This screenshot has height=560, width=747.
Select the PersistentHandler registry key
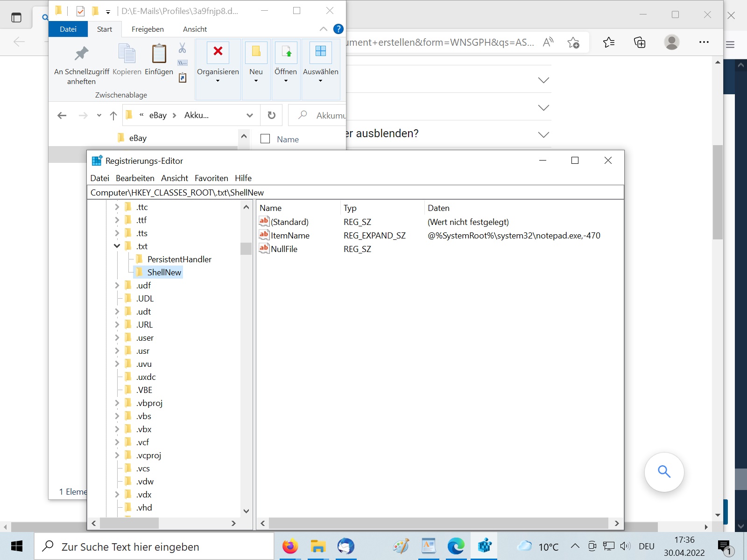coord(179,259)
